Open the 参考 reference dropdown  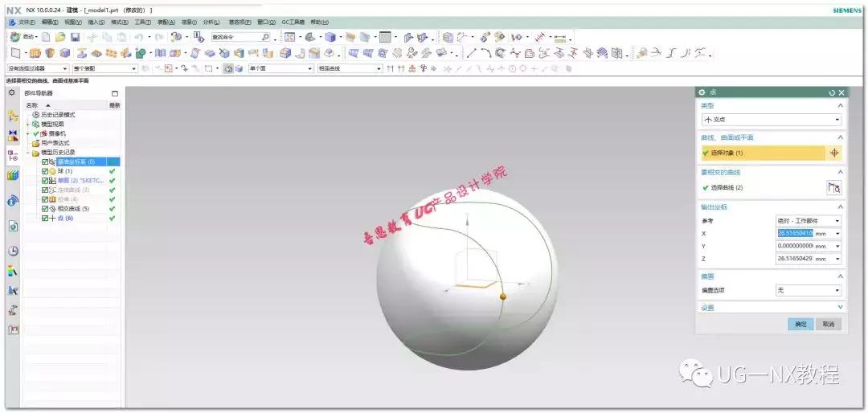tap(809, 220)
